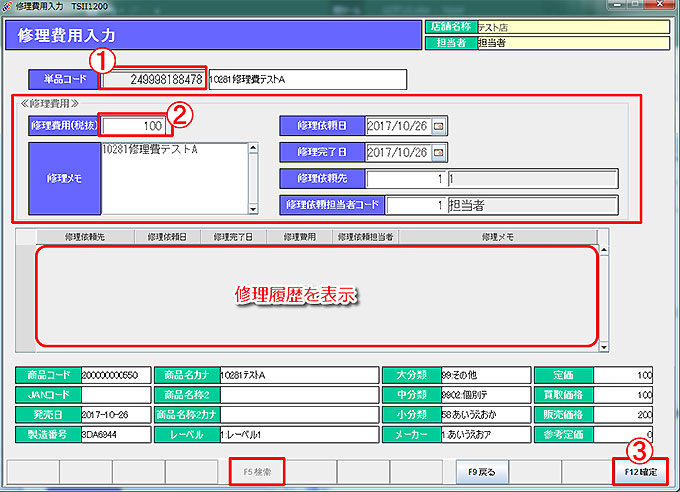680x492 pixels.
Task: Select the 修理依頼日 date field
Action: 397,126
